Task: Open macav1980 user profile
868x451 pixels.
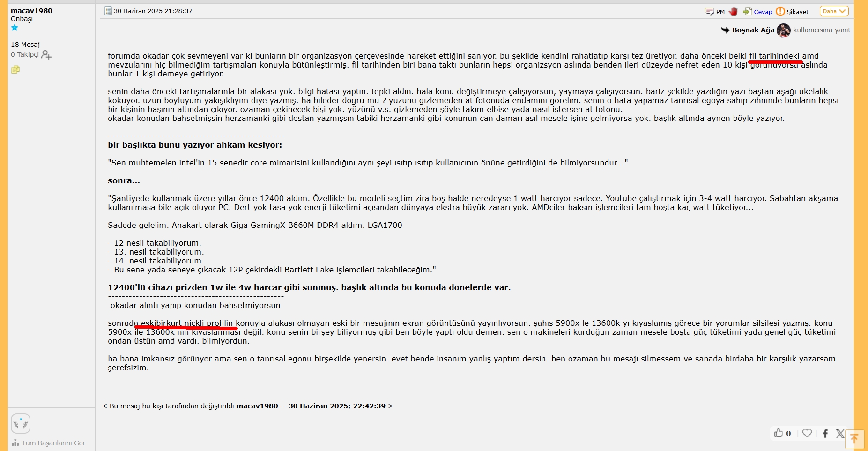Action: pyautogui.click(x=31, y=10)
